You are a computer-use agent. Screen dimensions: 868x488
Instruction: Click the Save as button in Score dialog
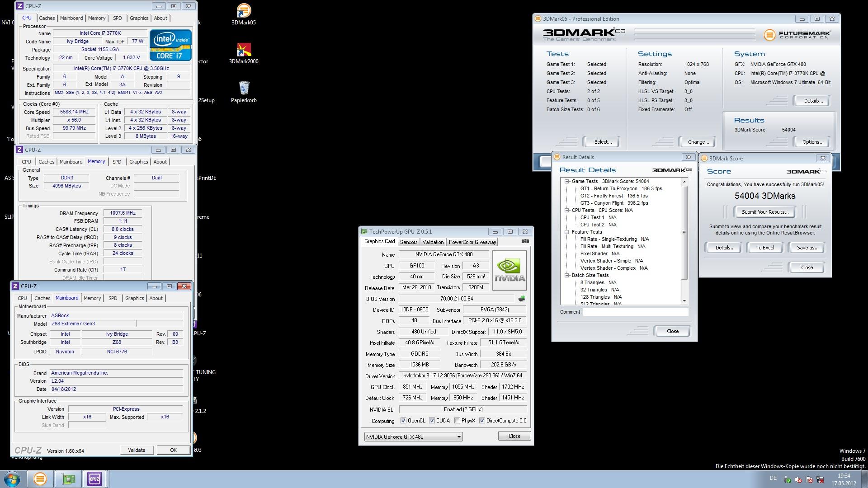(x=807, y=248)
